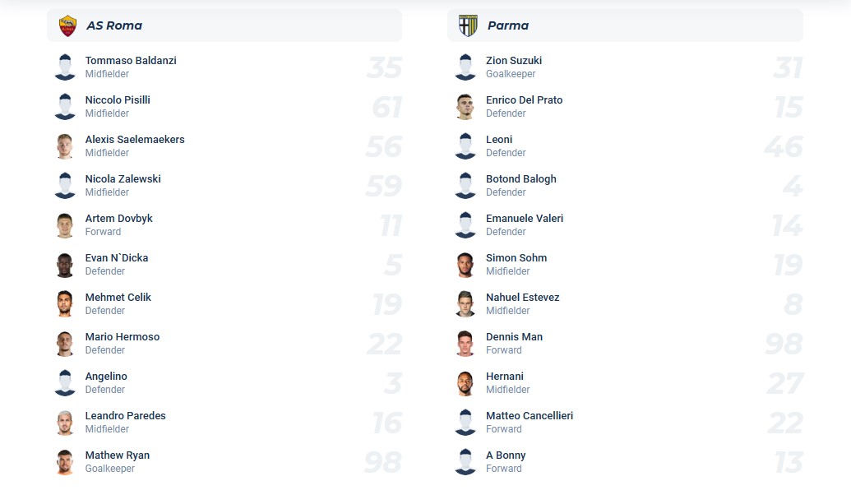
Task: Click Nahuel Estevez's shirt number 8
Action: (793, 304)
